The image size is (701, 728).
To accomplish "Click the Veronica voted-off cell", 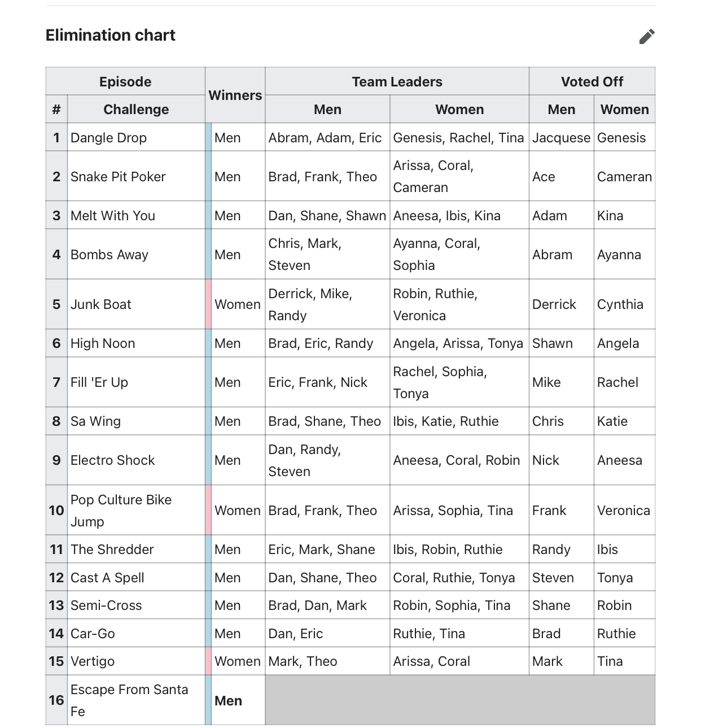I will click(625, 510).
